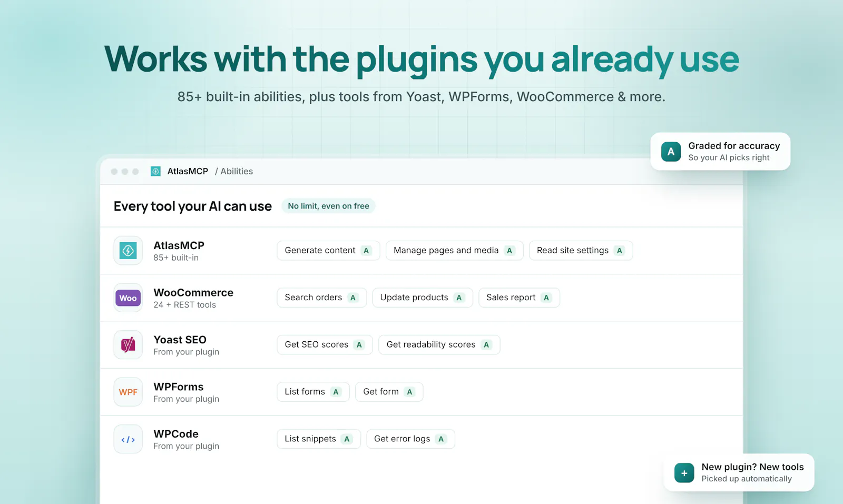Click the WPCode row title
This screenshot has height=504, width=843.
[x=176, y=434]
